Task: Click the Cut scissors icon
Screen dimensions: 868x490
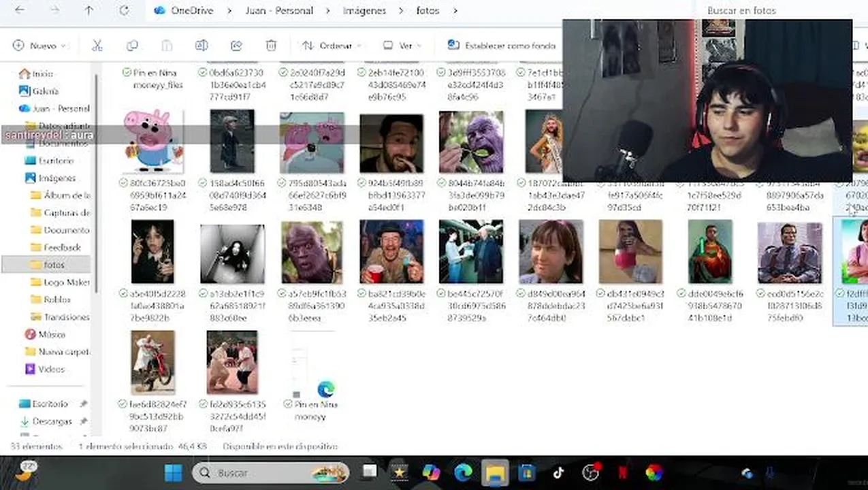Action: [97, 46]
